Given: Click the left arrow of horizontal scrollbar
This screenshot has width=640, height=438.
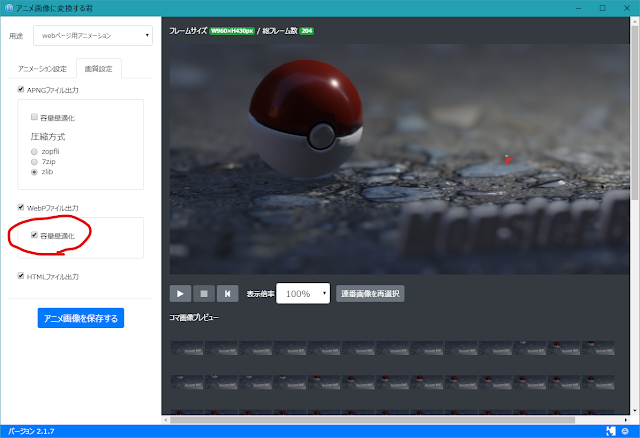Looking at the screenshot, I should click(165, 420).
